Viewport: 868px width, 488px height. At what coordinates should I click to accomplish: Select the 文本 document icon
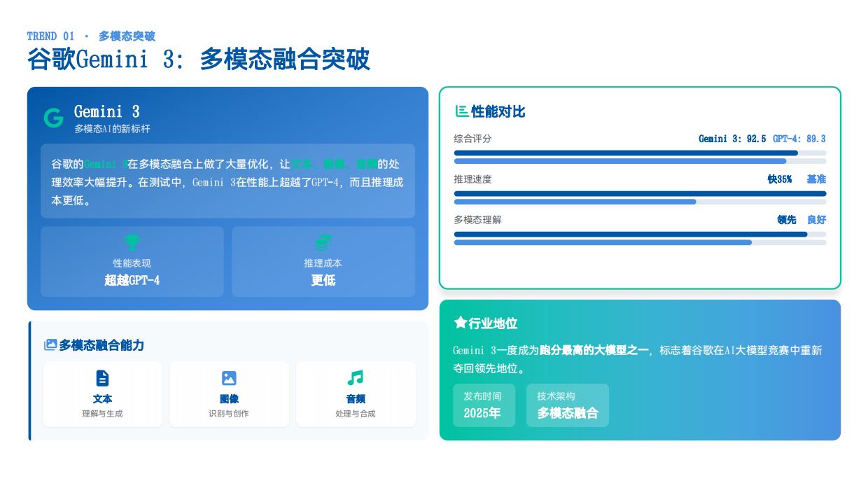[x=102, y=379]
